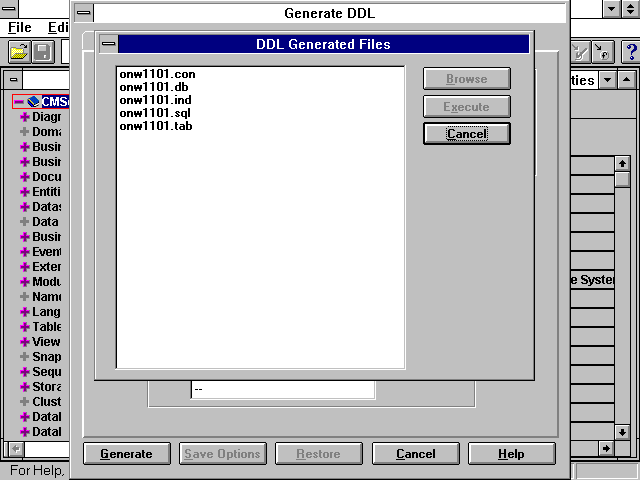Expand the Diagr tree node
Screen dimensions: 640x480
[x=24, y=117]
